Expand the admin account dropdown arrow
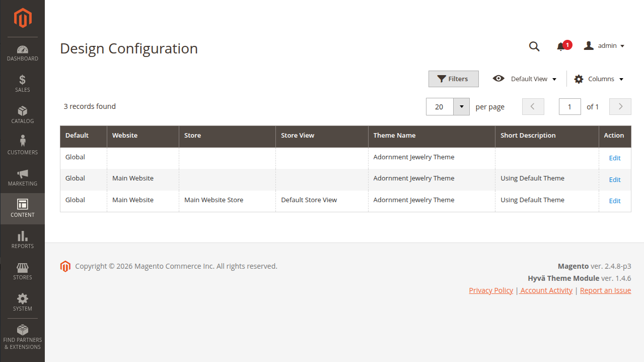The height and width of the screenshot is (362, 644). click(622, 46)
